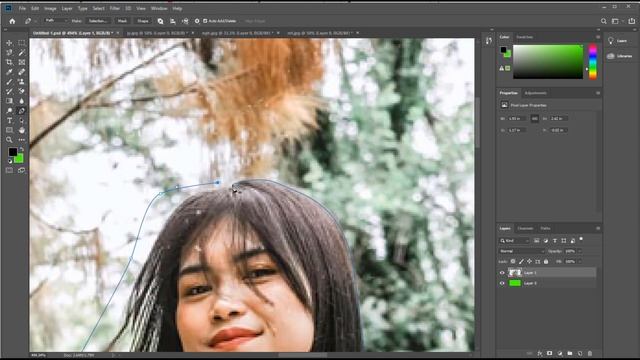The width and height of the screenshot is (640, 360).
Task: Open the File menu
Action: point(22,8)
